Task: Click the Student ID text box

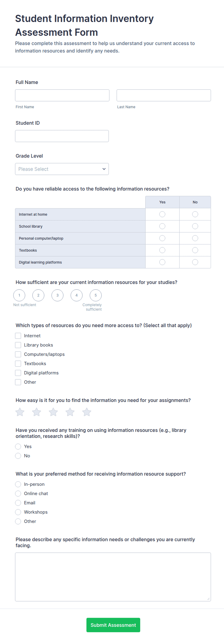Action: click(62, 136)
